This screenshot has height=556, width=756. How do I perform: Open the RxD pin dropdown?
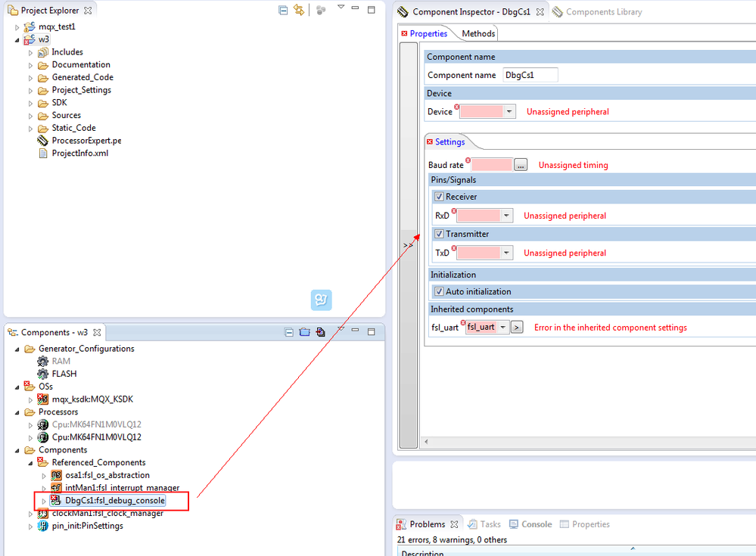pyautogui.click(x=506, y=216)
